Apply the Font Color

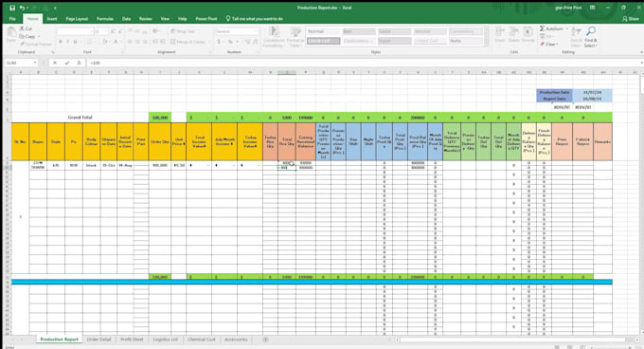(116, 42)
